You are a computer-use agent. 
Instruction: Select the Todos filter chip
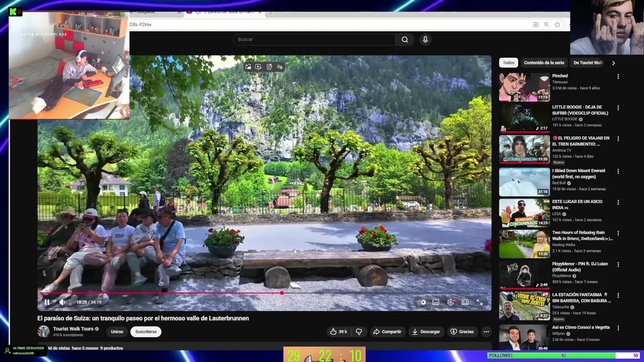coord(509,63)
